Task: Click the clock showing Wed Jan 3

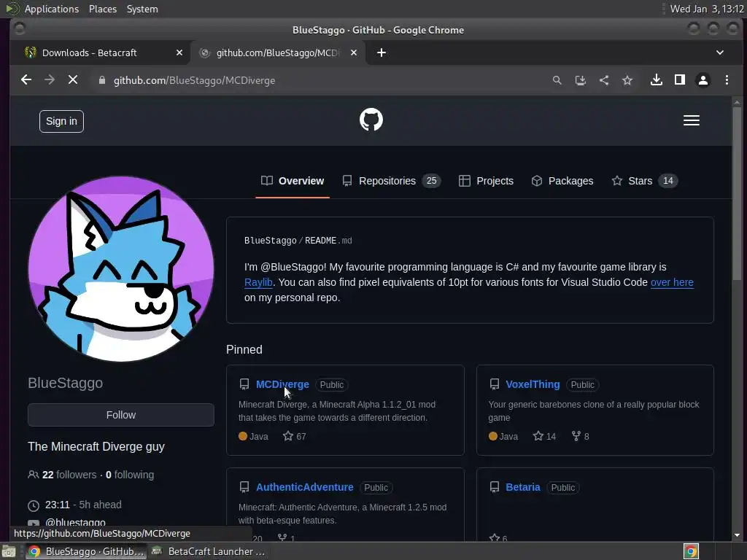Action: coord(706,9)
